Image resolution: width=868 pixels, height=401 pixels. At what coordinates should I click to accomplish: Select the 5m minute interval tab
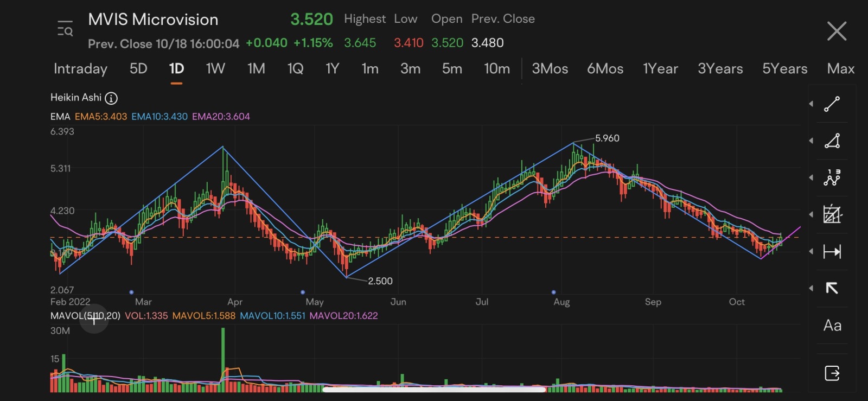tap(452, 68)
